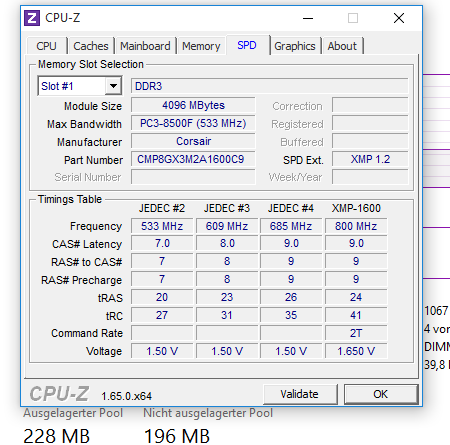Click the 533 MHz frequency cell
The width and height of the screenshot is (450, 445).
[162, 226]
